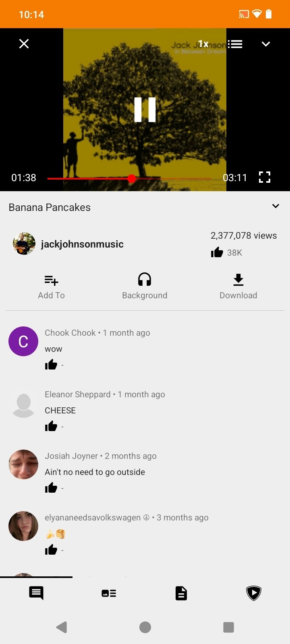
Task: Expand Banana Pancakes video description
Action: [275, 206]
